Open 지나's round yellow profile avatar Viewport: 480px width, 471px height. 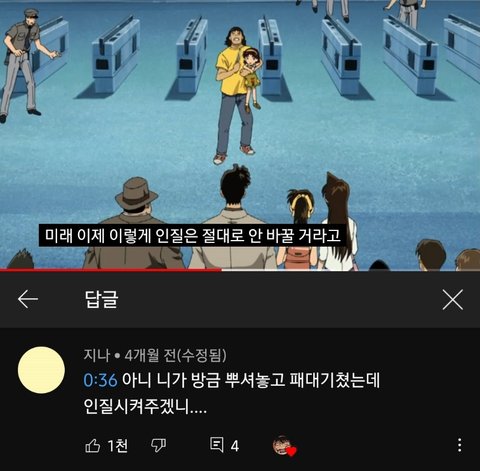pos(41,370)
